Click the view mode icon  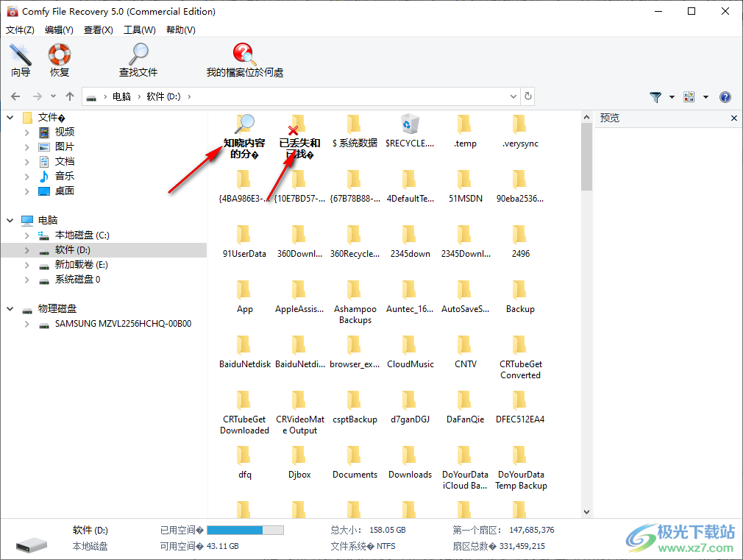[x=689, y=97]
